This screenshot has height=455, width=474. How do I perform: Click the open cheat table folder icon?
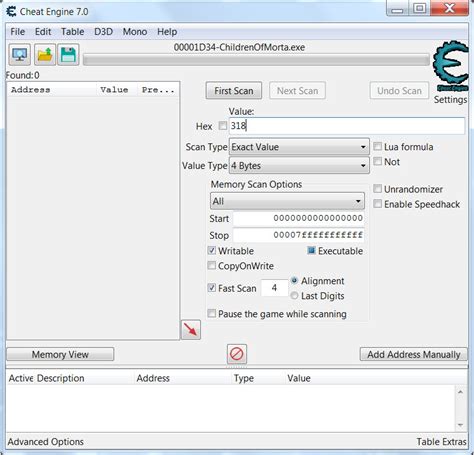45,54
